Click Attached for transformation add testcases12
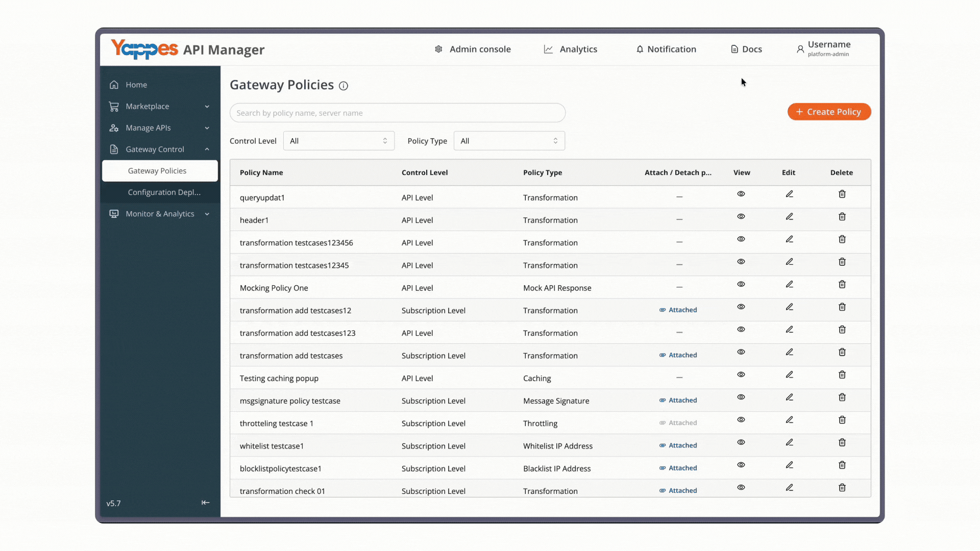The image size is (980, 551). click(678, 310)
